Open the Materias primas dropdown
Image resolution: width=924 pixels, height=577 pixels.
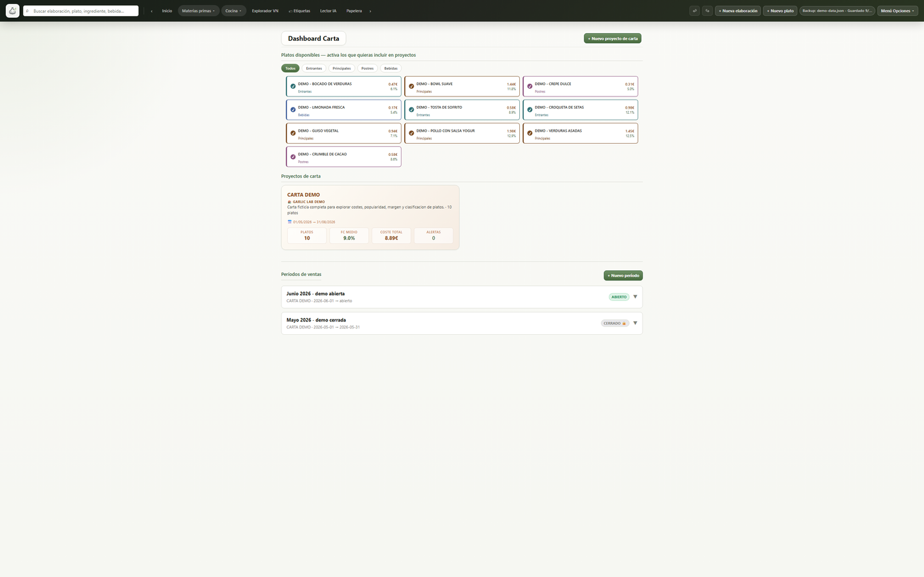point(198,11)
